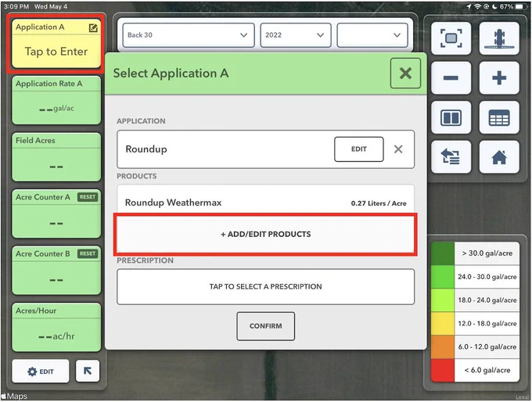
Task: Tap the location arrow status icon
Action: pos(469,6)
